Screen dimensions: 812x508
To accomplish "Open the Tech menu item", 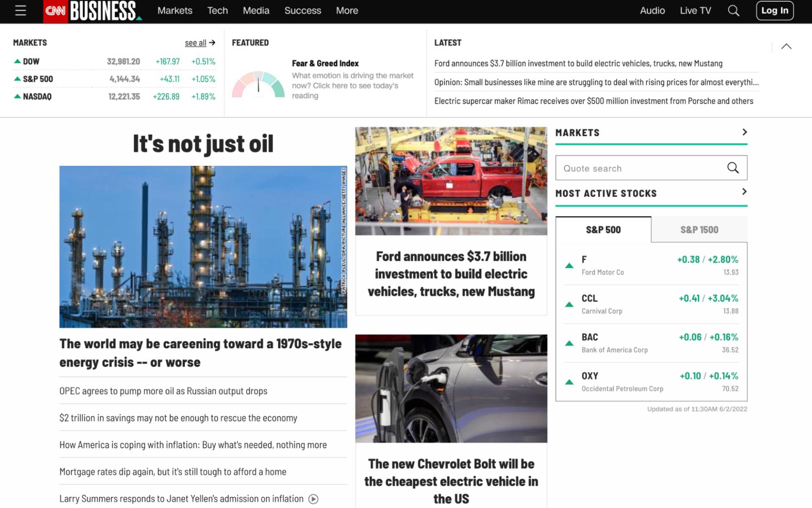I will pyautogui.click(x=217, y=11).
